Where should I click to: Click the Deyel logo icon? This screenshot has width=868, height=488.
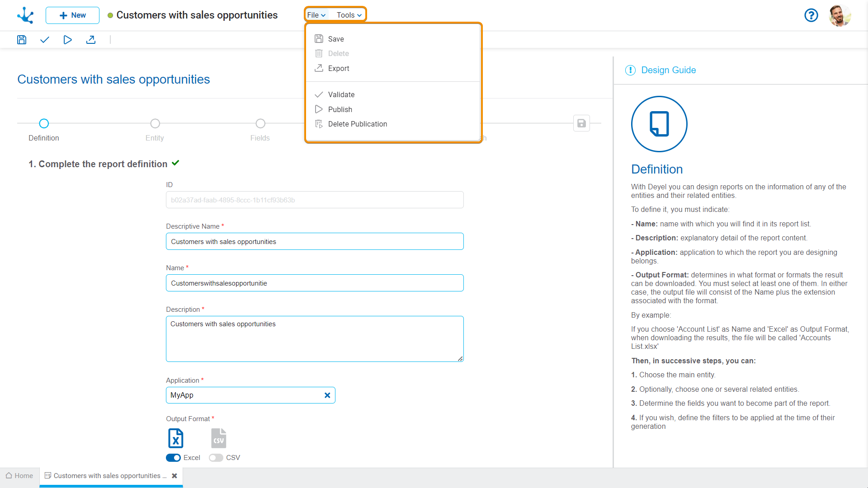pyautogui.click(x=25, y=15)
